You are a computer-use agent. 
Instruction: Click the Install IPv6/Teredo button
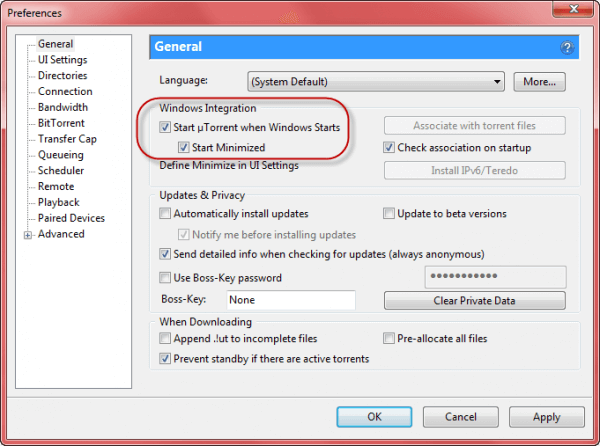[474, 170]
